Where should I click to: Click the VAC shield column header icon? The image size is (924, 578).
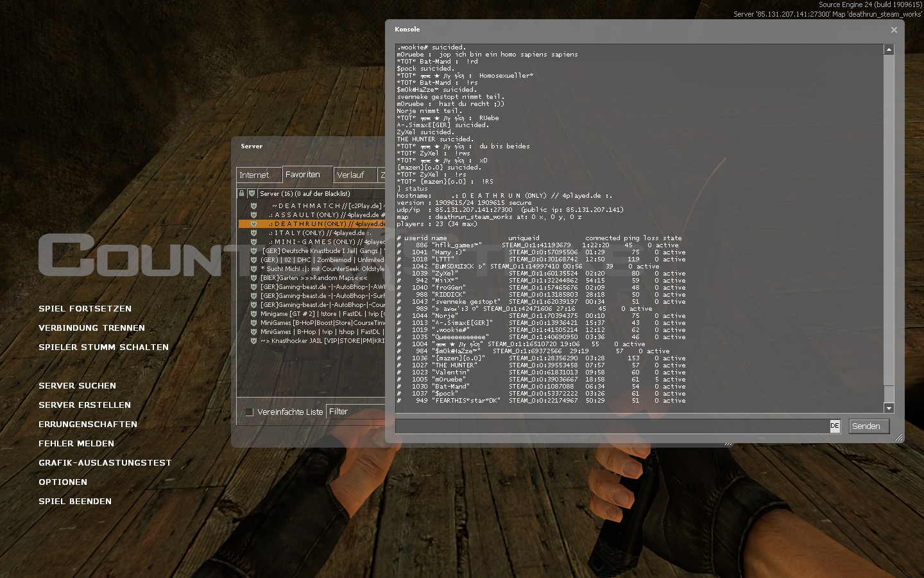(x=252, y=193)
